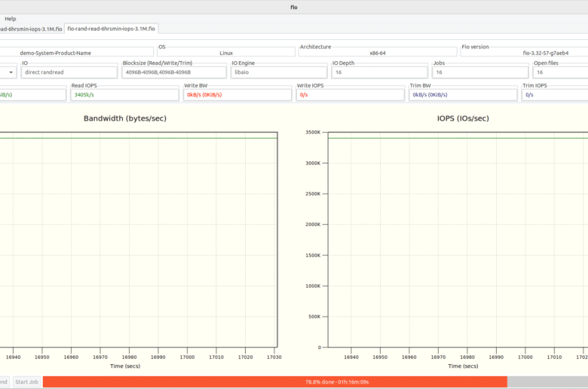Screen dimensions: 588x389
Task: Click the Start Job button
Action: tap(26, 382)
